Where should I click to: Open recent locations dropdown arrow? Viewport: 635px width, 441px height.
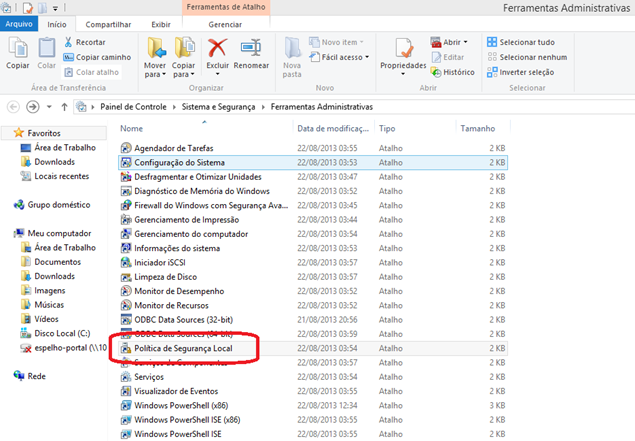pos(49,107)
